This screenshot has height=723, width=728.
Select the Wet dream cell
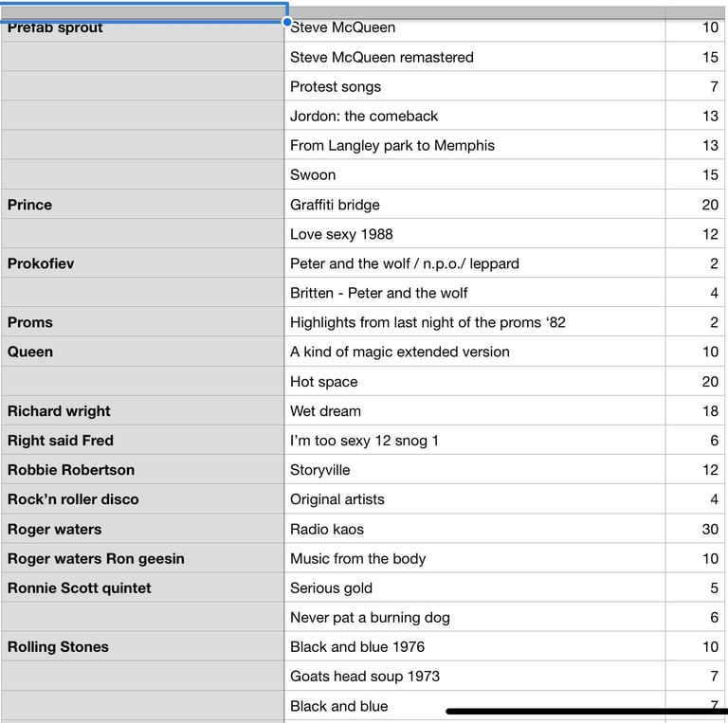pos(475,410)
